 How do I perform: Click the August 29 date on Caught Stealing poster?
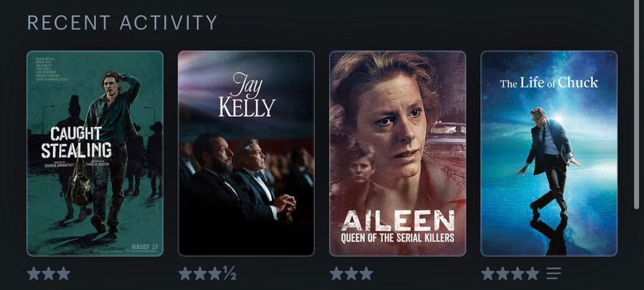click(144, 247)
